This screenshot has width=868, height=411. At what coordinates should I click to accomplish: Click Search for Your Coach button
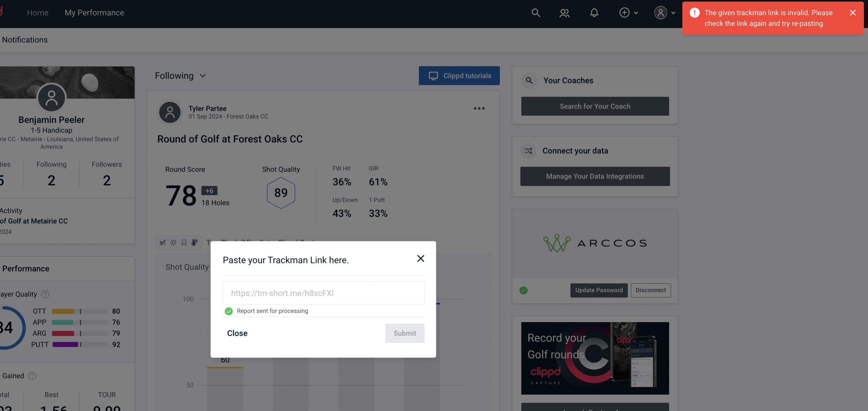(x=595, y=106)
